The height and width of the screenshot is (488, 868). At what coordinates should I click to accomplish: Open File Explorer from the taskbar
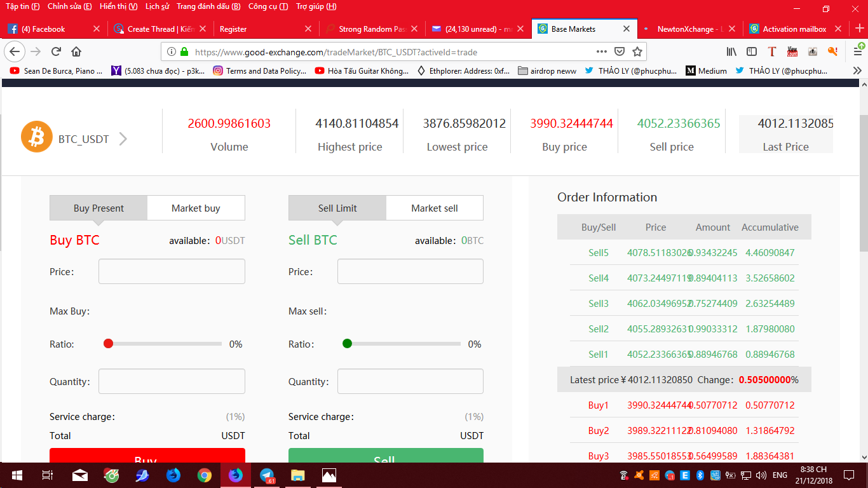297,475
